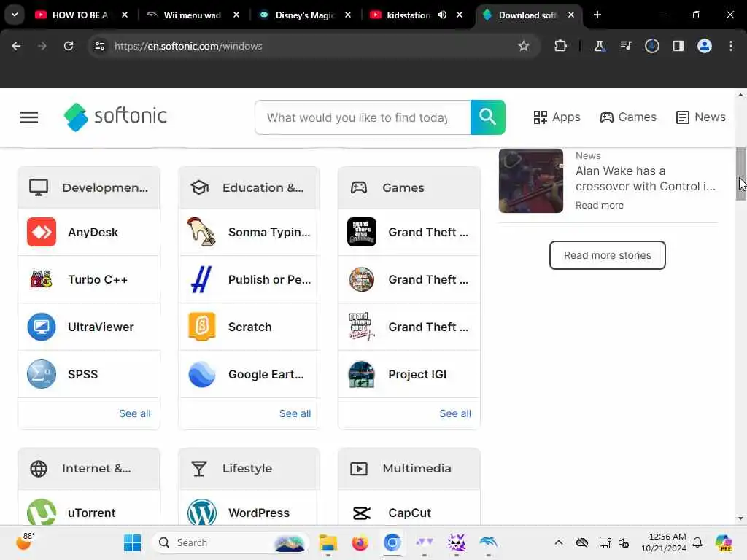
Task: See all Development apps
Action: click(x=135, y=413)
